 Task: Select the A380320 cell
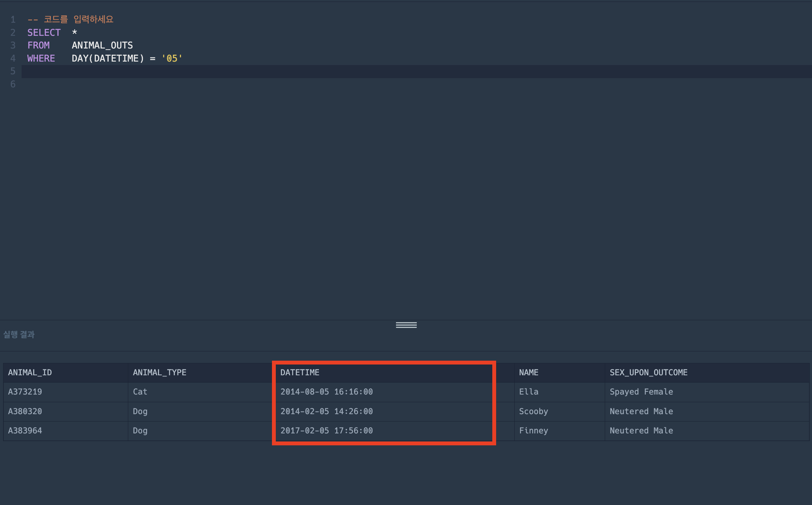pos(25,411)
